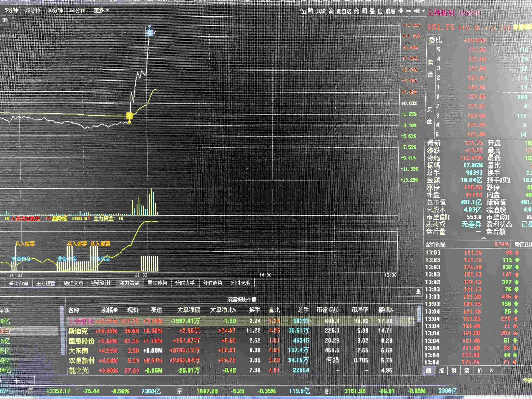The image size is (532, 399).
Task: Toggle the 简 simplified view
Action: tap(331, 11)
